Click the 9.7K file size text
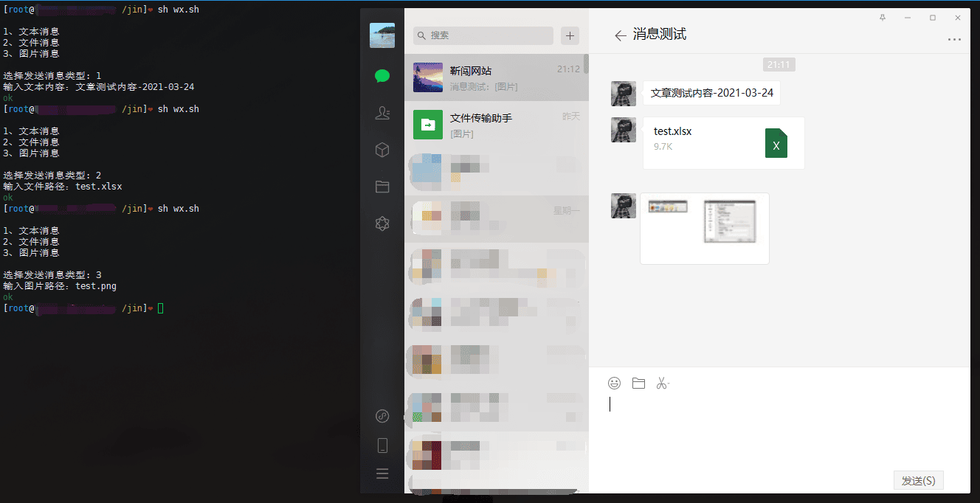The width and height of the screenshot is (980, 503). [x=663, y=147]
